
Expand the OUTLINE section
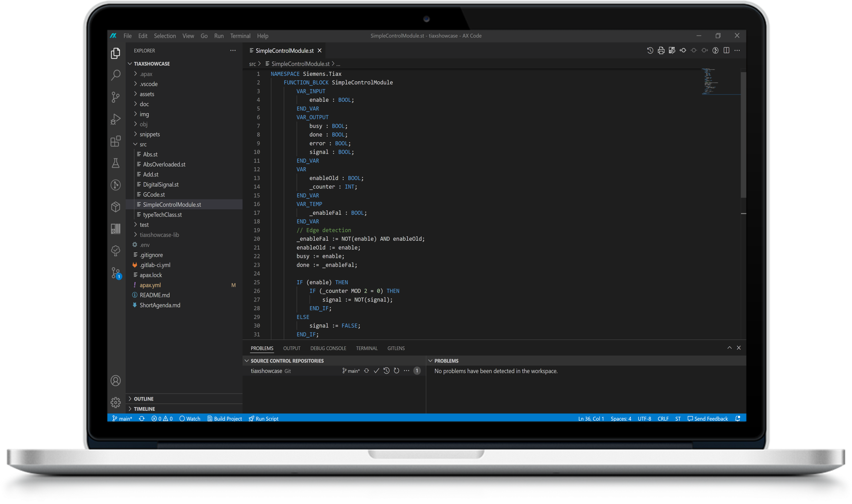click(x=144, y=399)
